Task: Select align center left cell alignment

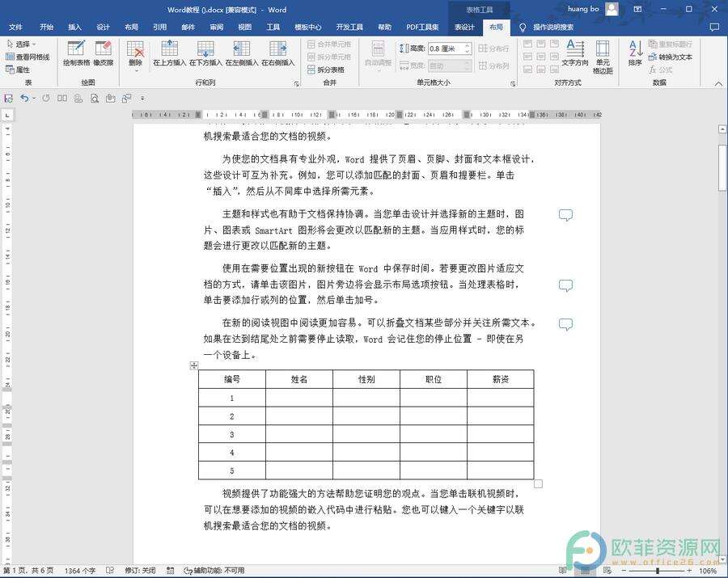Action: 527,57
